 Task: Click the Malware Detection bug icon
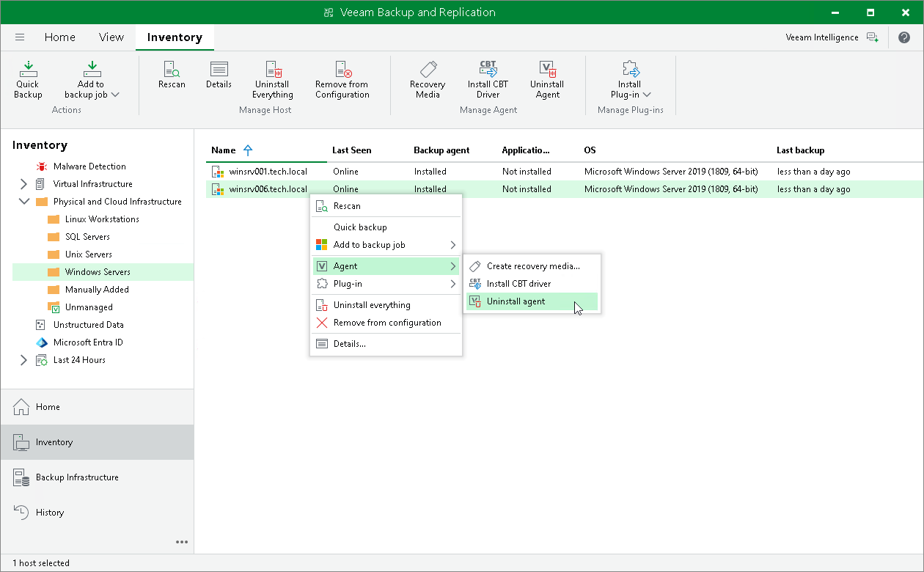(41, 166)
